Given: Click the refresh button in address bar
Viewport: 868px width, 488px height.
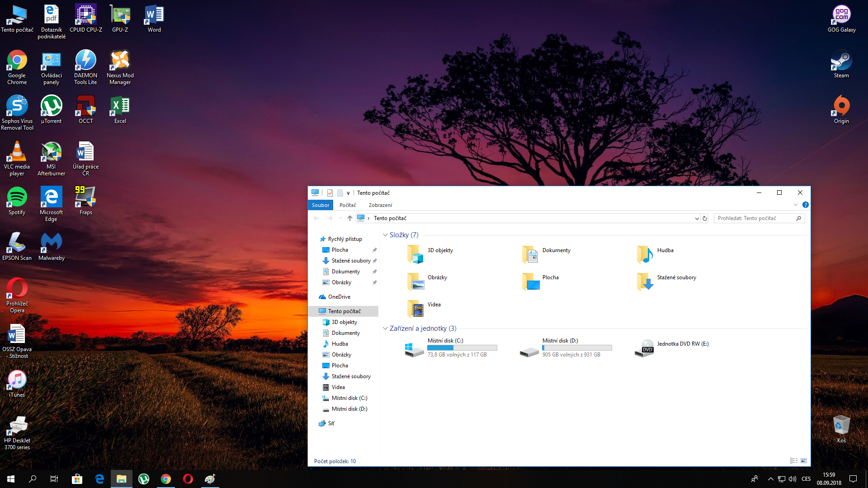Looking at the screenshot, I should (704, 218).
